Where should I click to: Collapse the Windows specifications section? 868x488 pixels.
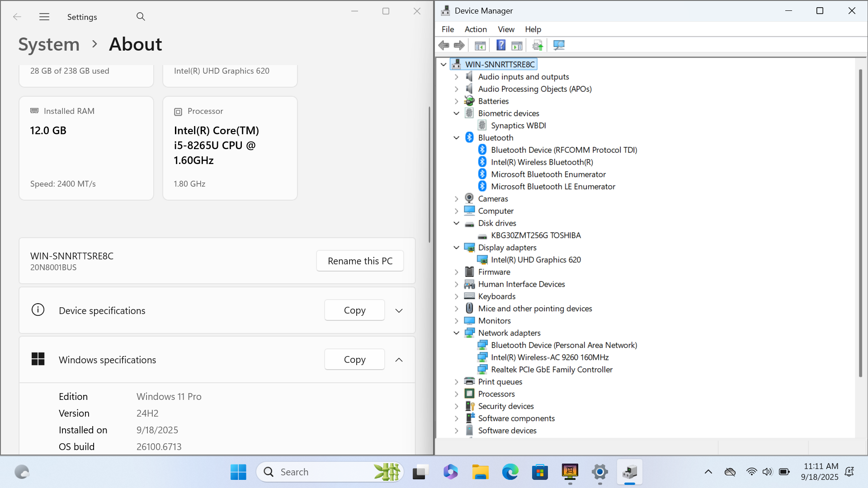click(x=399, y=360)
